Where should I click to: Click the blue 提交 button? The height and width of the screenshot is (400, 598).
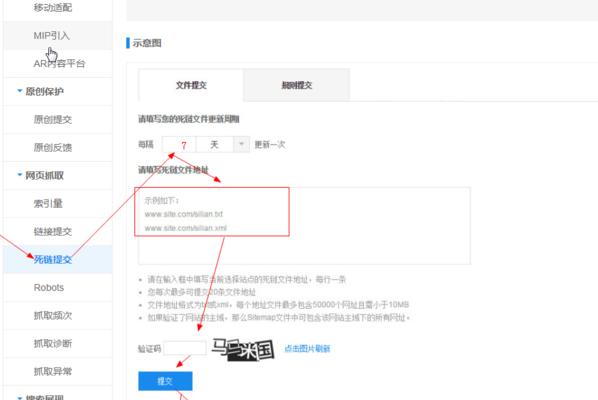tap(165, 381)
